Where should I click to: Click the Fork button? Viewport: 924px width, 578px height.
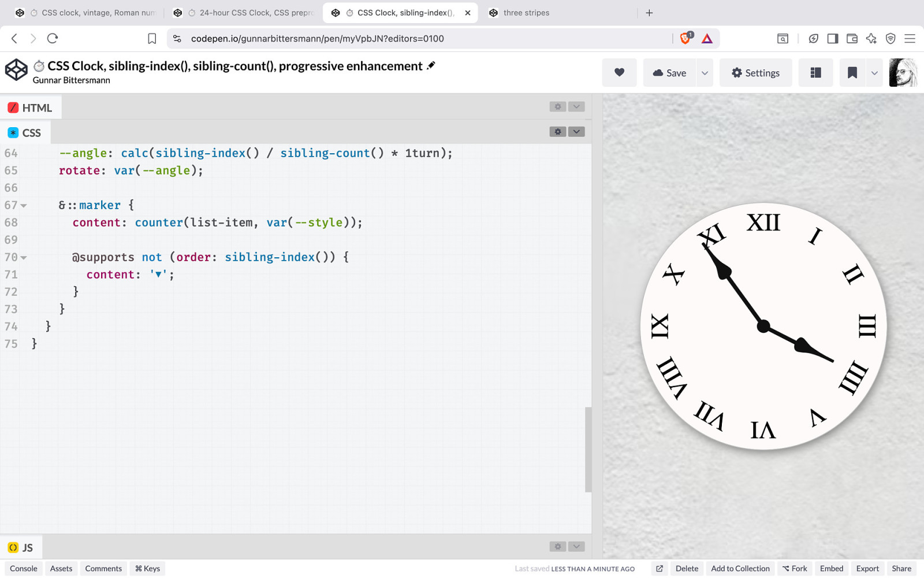(x=795, y=569)
